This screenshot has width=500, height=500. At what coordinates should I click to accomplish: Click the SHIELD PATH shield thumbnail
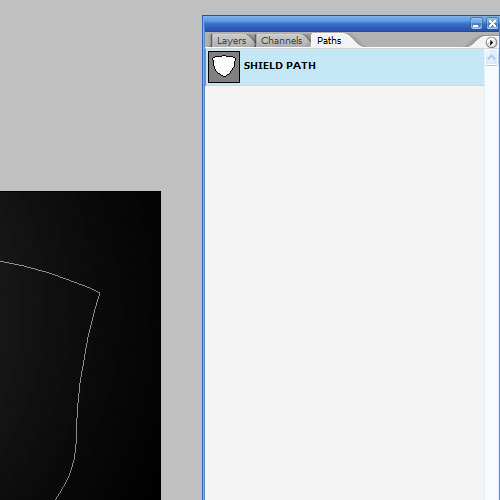(x=224, y=67)
